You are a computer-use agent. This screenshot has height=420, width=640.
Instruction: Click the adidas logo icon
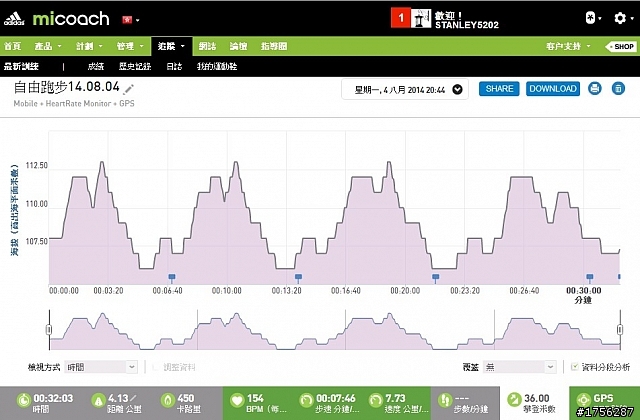point(14,19)
